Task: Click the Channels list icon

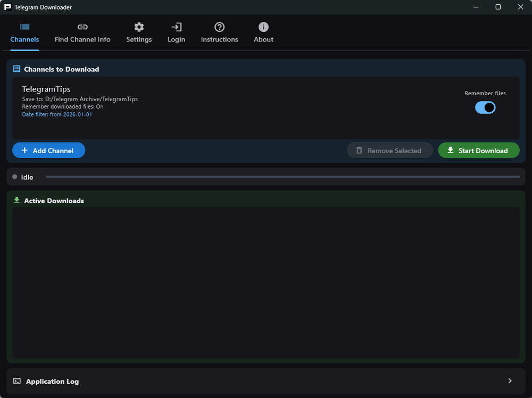Action: [x=24, y=27]
